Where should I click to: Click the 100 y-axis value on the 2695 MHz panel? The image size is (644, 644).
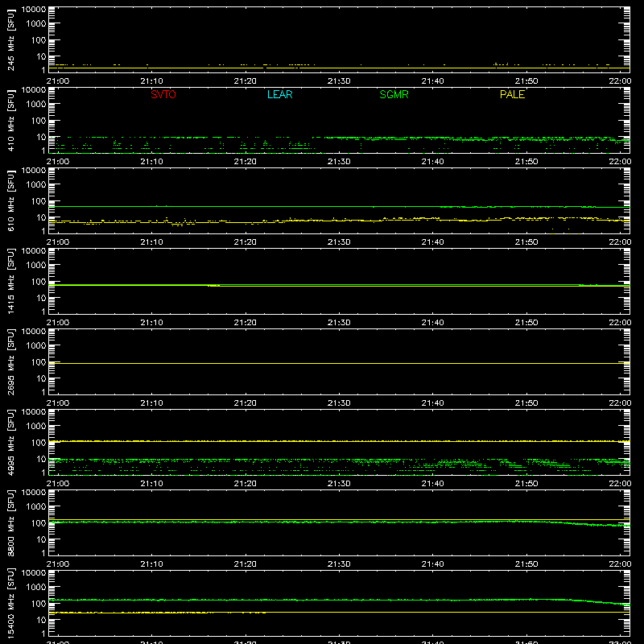pos(39,362)
